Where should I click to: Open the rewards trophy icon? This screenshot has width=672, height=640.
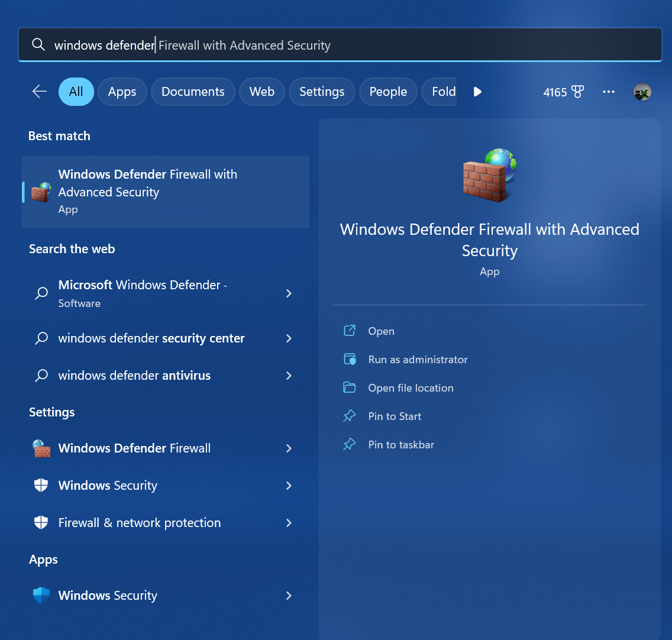[x=578, y=92]
